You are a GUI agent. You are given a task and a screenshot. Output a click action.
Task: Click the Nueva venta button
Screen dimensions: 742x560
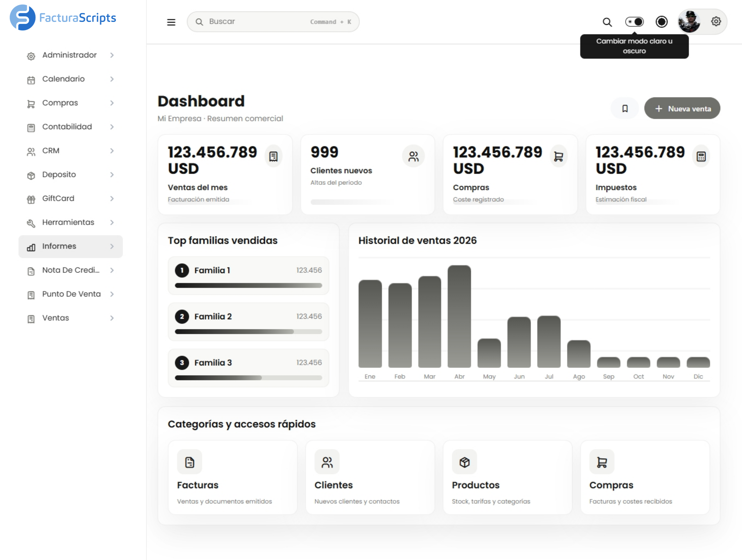click(x=682, y=108)
